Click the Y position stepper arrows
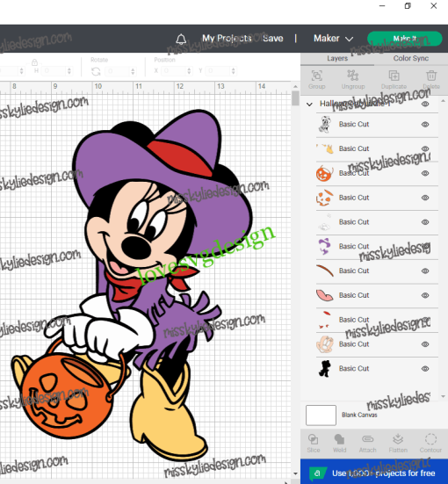 click(x=233, y=71)
